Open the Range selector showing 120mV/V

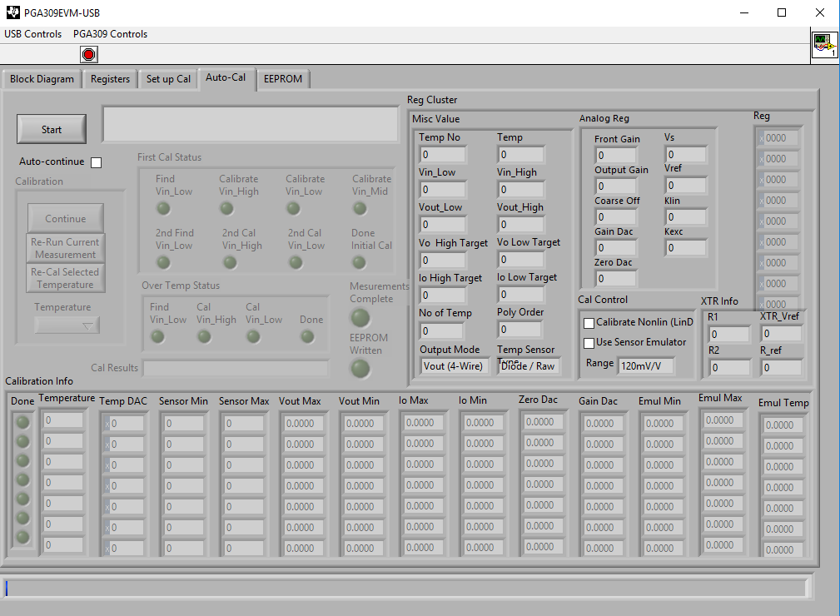pos(645,365)
